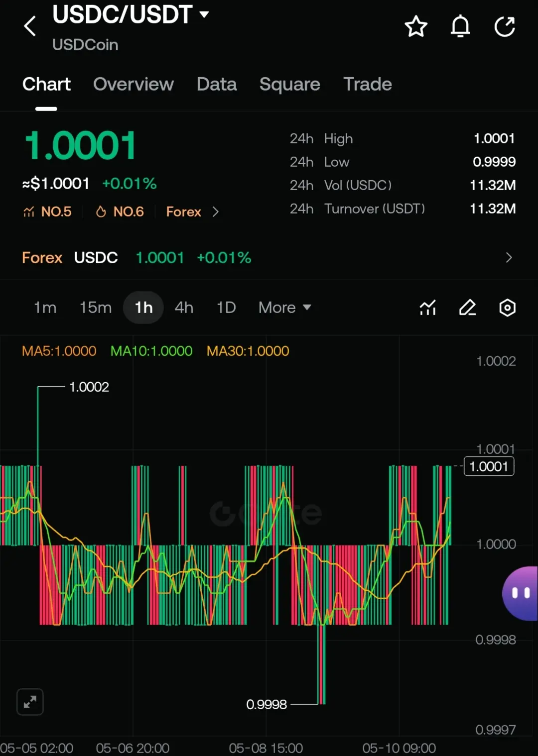Tap the purple floating assistant bubble

(520, 593)
